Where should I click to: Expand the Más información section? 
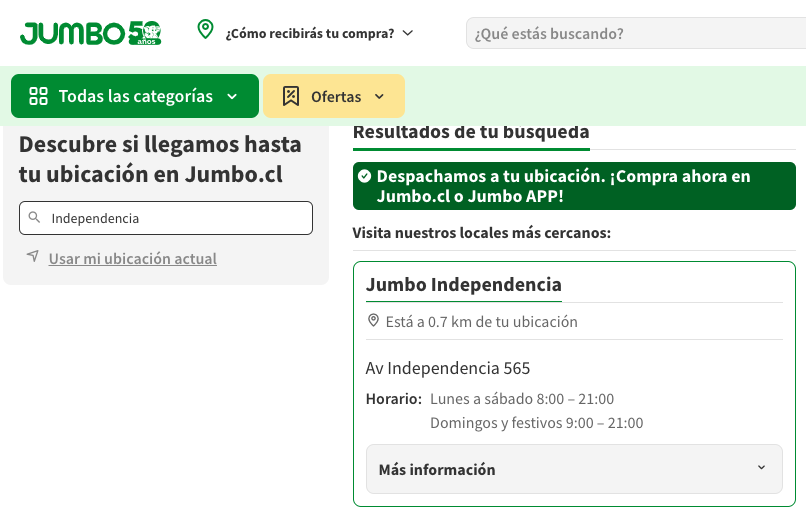[574, 469]
